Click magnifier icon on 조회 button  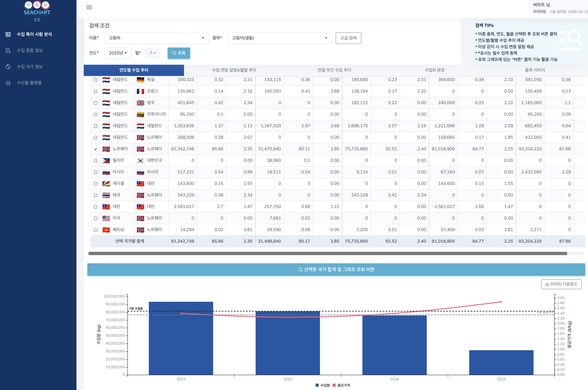tap(174, 53)
